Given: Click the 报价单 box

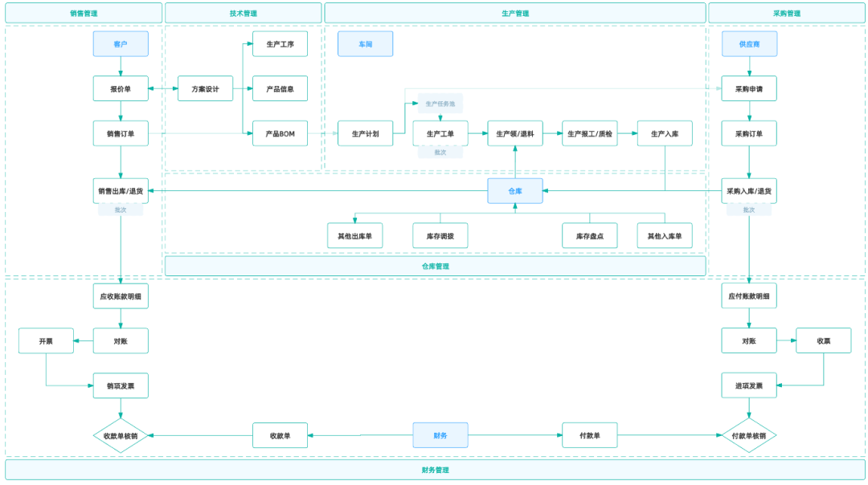Looking at the screenshot, I should [x=121, y=88].
